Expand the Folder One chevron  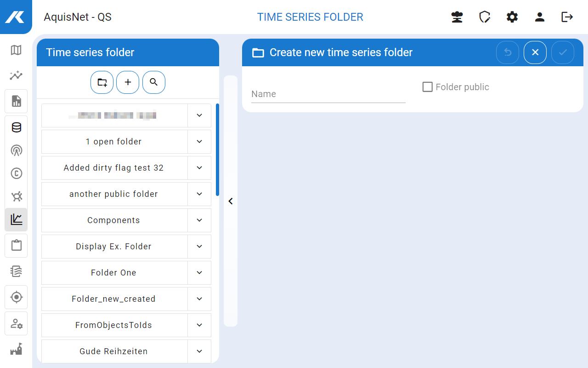pos(199,273)
